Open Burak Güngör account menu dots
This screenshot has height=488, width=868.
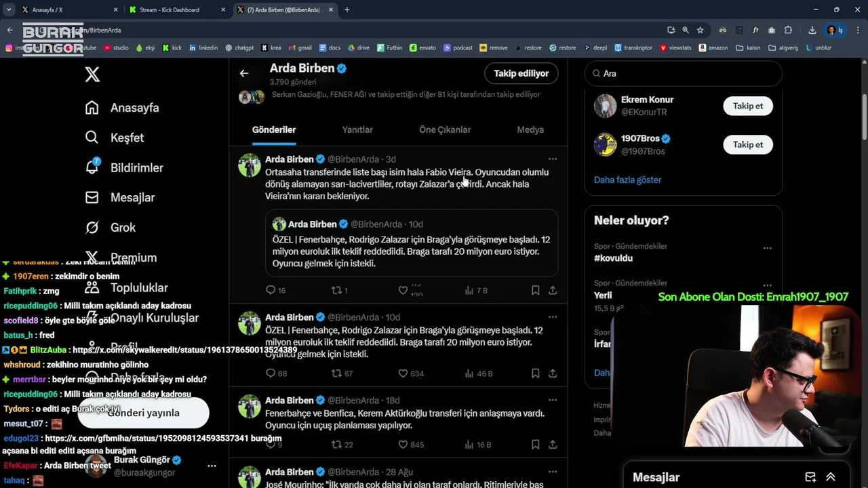click(x=212, y=466)
